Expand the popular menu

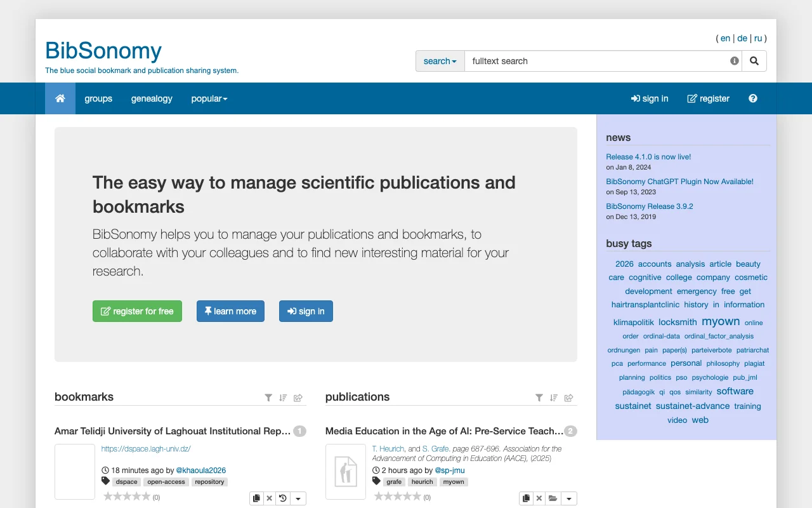click(x=209, y=98)
